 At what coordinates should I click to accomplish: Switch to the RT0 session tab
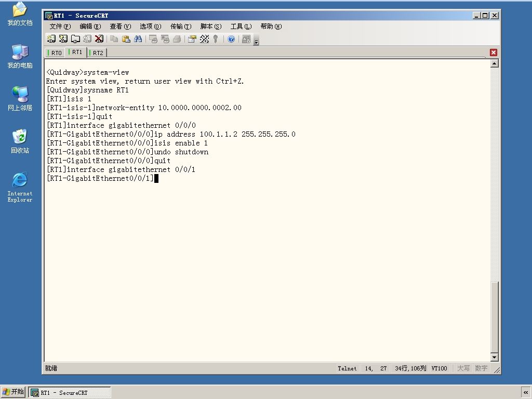55,53
